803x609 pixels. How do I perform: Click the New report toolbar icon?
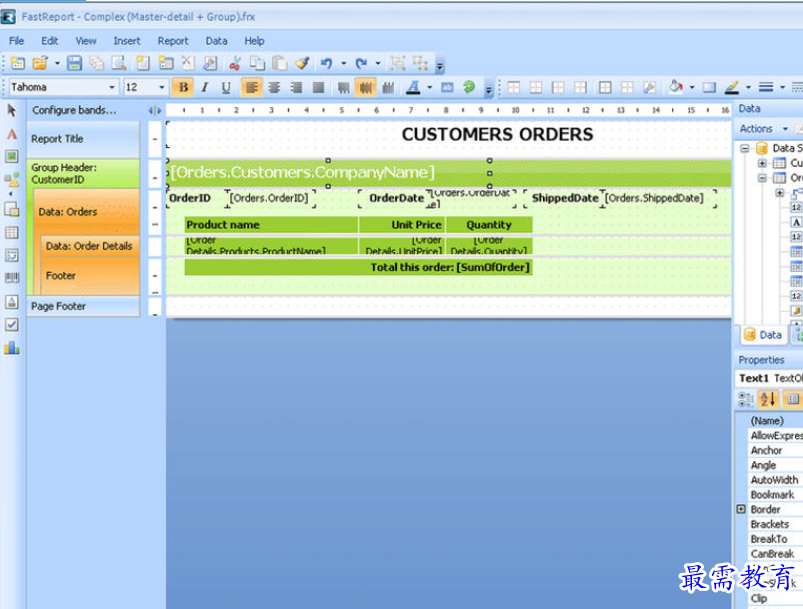click(x=18, y=64)
